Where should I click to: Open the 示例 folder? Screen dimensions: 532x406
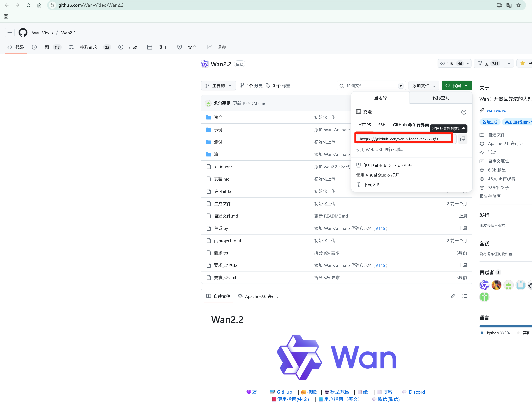pyautogui.click(x=218, y=130)
